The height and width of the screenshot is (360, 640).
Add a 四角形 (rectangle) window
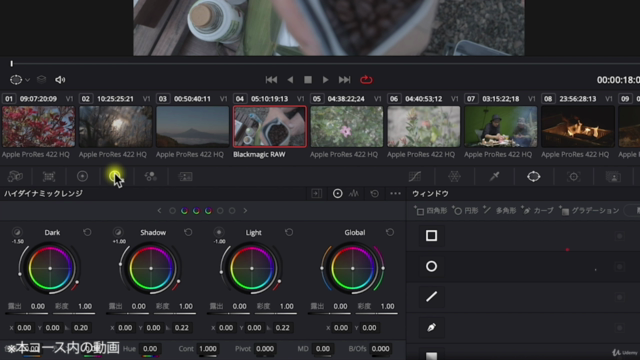tap(431, 211)
